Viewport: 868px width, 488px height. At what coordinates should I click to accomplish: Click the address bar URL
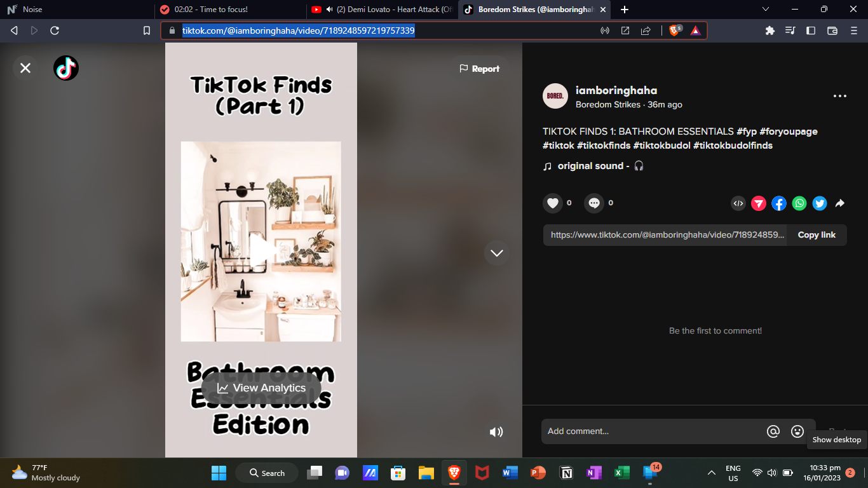click(299, 30)
